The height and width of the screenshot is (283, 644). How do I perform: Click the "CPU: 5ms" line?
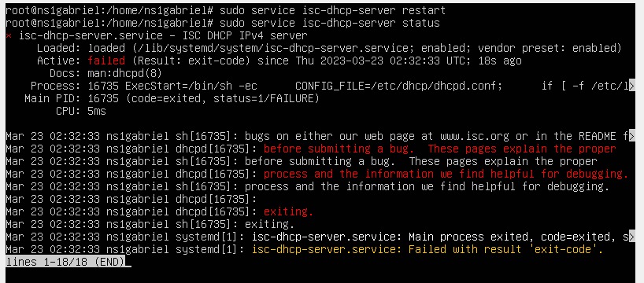(81, 111)
